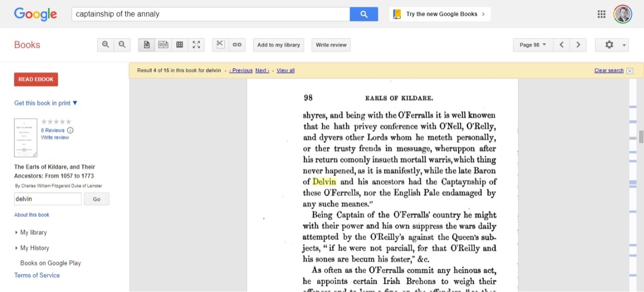
Task: Click the READ EBOOK button
Action: (36, 79)
